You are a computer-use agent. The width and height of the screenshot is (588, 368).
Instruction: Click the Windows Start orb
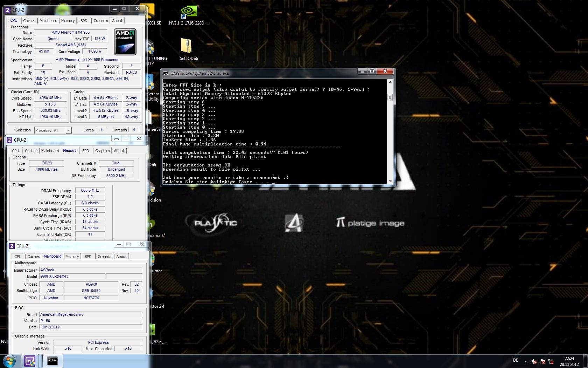9,361
